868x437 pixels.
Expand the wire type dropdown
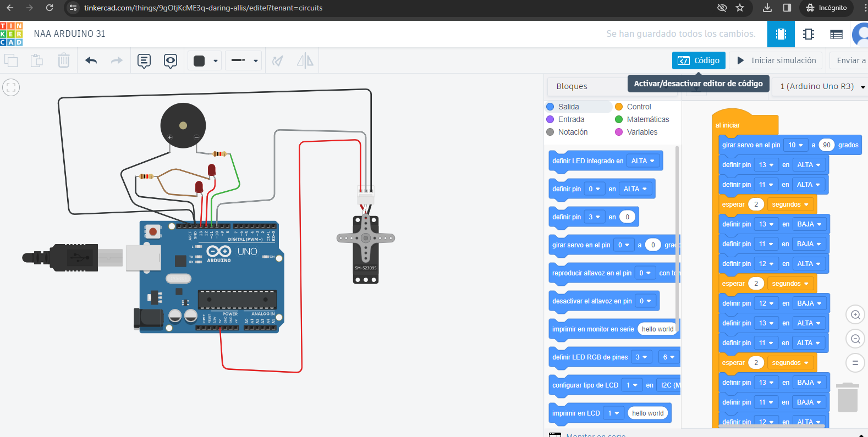point(245,60)
